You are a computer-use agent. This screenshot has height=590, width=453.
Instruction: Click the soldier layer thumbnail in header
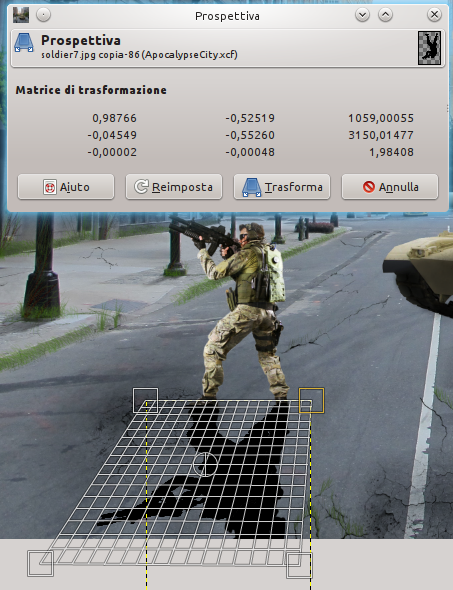pos(429,48)
